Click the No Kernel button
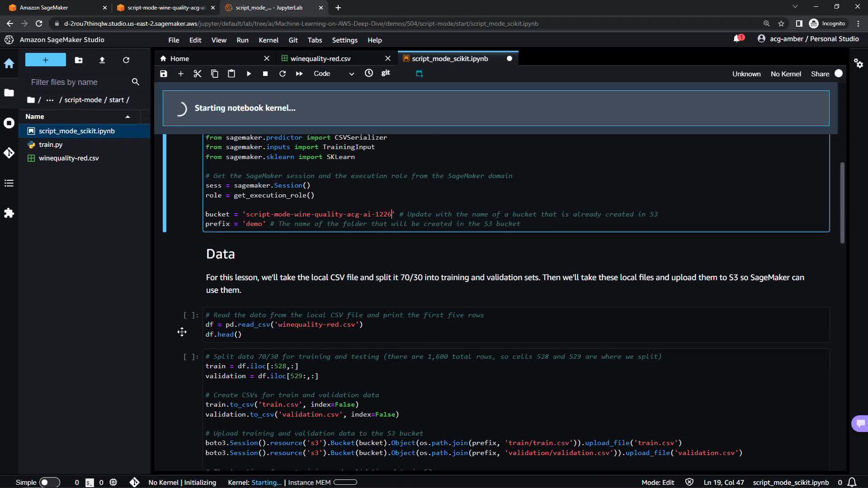 pos(786,74)
